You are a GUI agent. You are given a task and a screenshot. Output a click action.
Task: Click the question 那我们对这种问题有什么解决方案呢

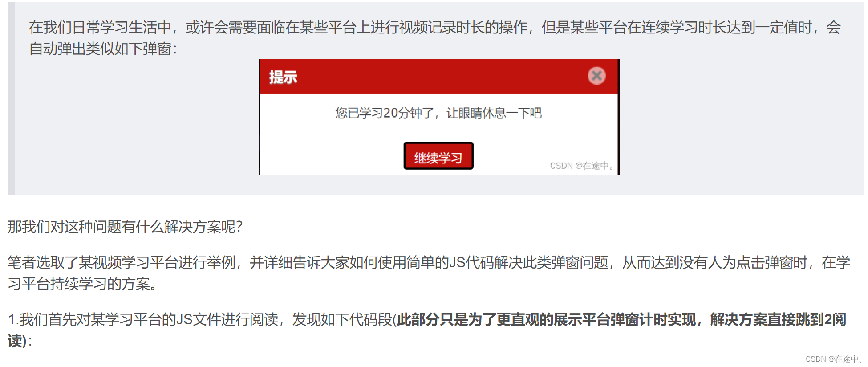[125, 227]
